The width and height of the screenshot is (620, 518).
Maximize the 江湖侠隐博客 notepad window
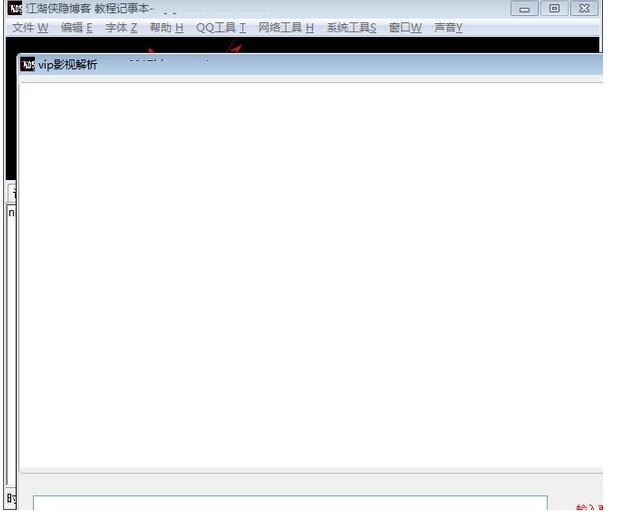[554, 8]
